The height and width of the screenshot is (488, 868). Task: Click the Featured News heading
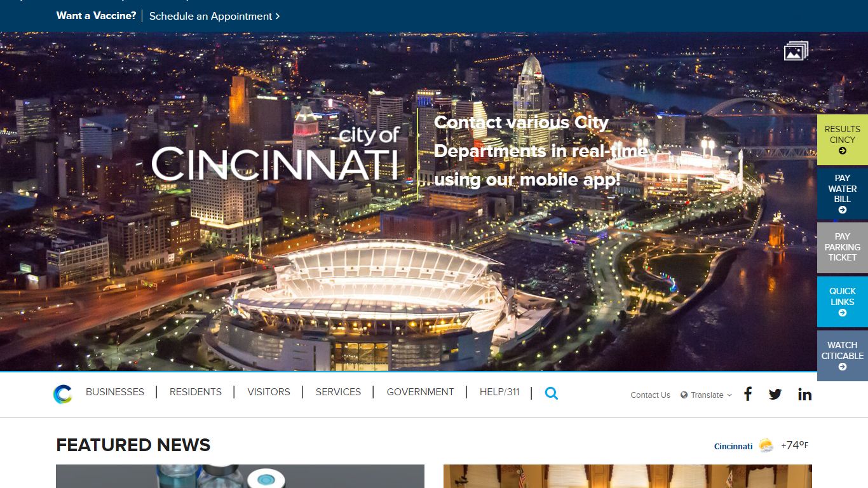pos(133,445)
